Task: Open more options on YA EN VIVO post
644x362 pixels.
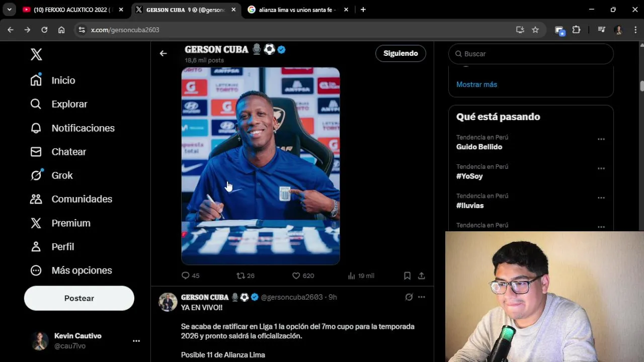Action: (422, 297)
